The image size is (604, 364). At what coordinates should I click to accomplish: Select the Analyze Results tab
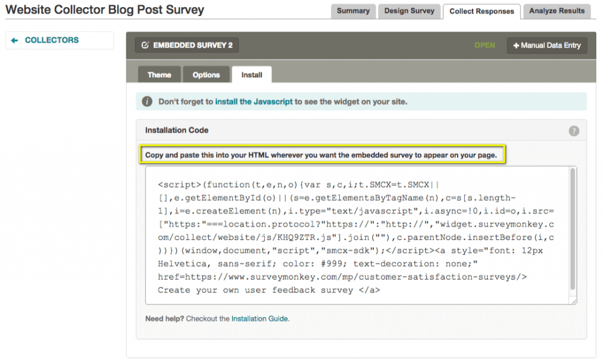coord(556,11)
